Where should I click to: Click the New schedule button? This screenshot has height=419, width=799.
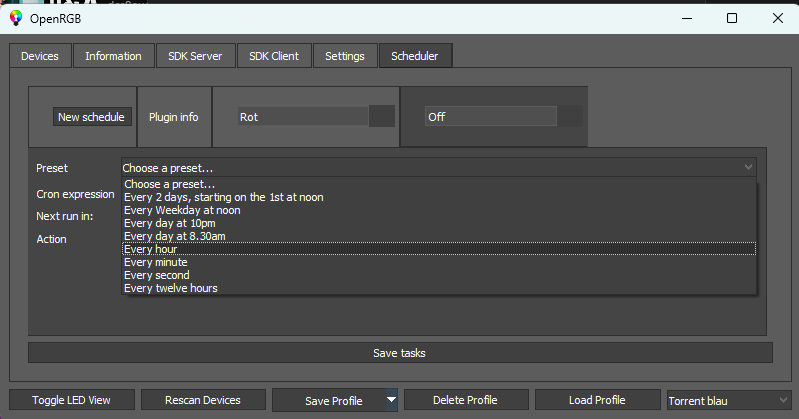pos(92,117)
